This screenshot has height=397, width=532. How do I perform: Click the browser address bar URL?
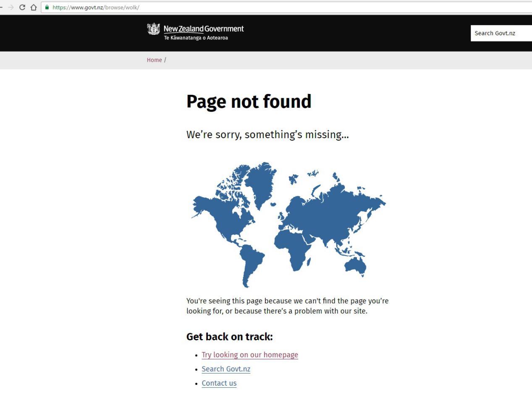click(96, 7)
